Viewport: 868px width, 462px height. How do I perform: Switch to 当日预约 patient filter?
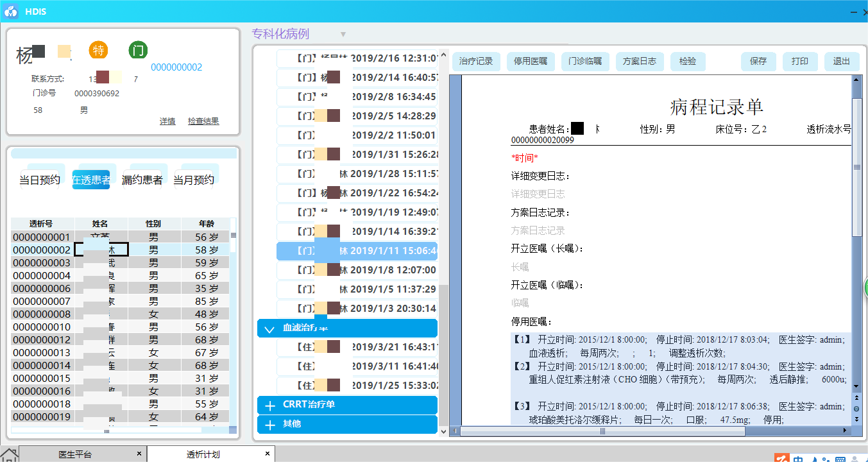(40, 180)
